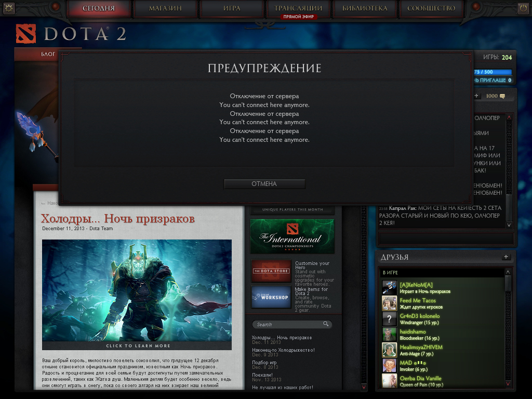Click the chat plus icon near 1000
This screenshot has width=532, height=399.
[476, 96]
